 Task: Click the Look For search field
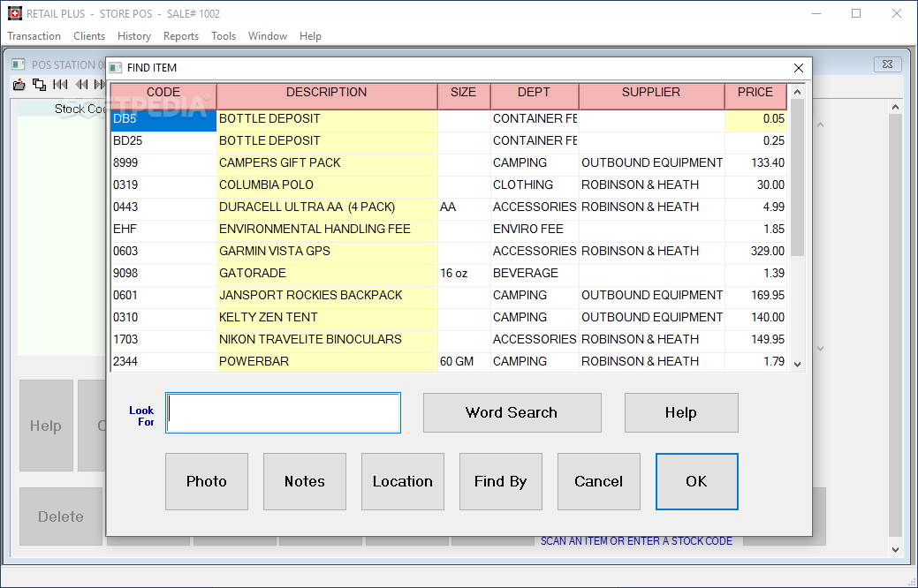(284, 413)
